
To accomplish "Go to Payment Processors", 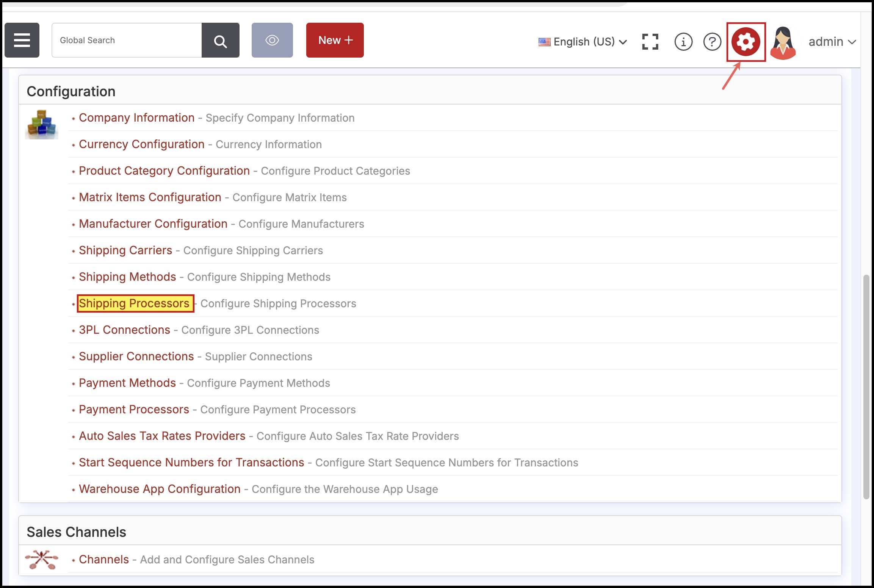I will pyautogui.click(x=134, y=410).
